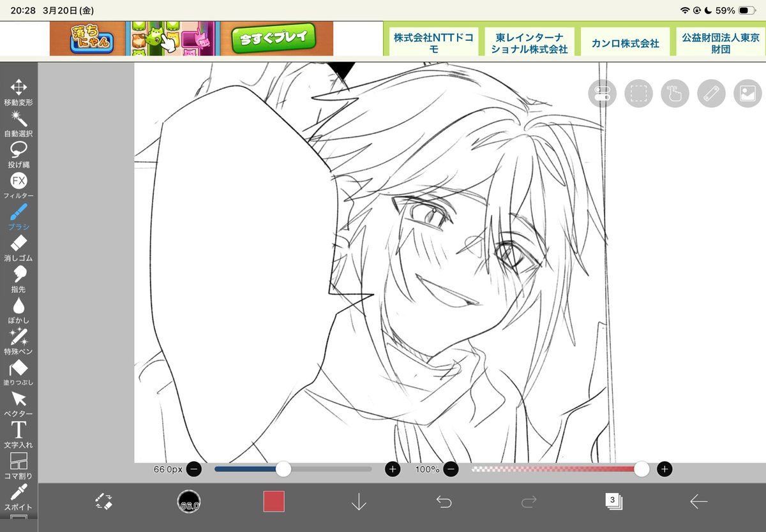Increase brush size with plus button

tap(393, 469)
